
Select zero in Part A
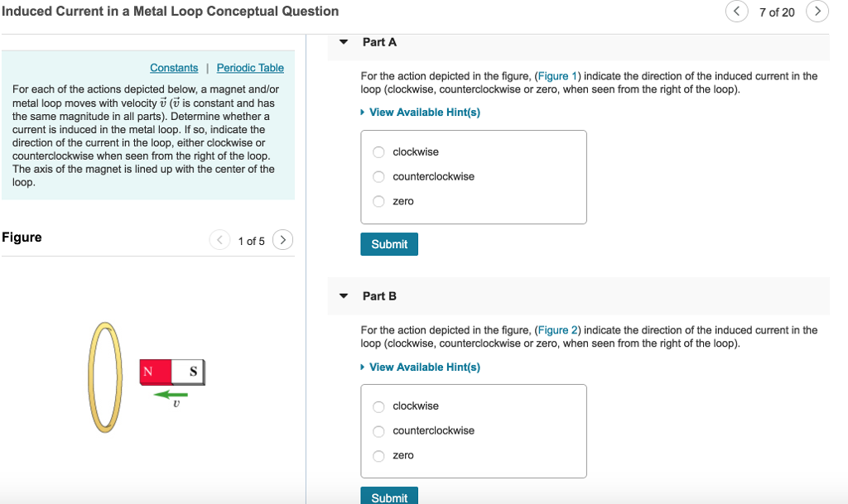pos(378,201)
